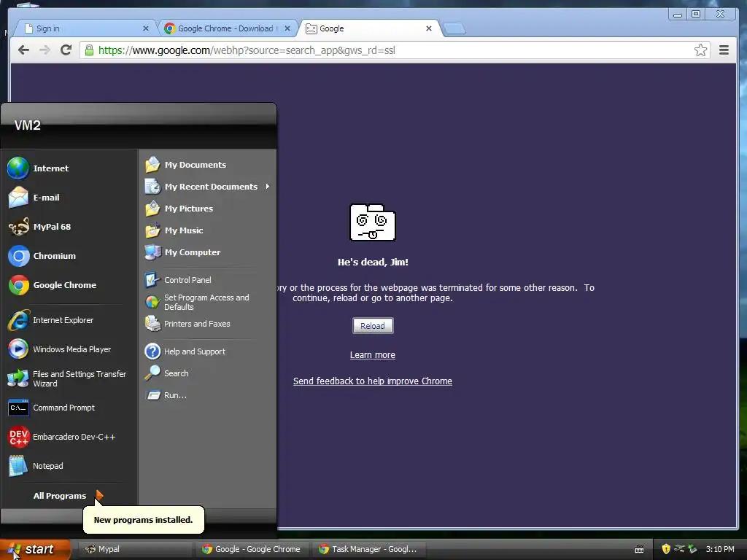Switch to Google - Google Chrome taskbar button
Image resolution: width=747 pixels, height=560 pixels.
click(x=252, y=549)
